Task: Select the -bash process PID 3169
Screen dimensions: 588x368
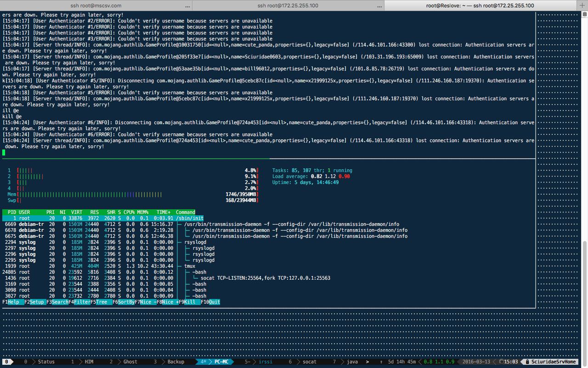Action: click(x=105, y=284)
